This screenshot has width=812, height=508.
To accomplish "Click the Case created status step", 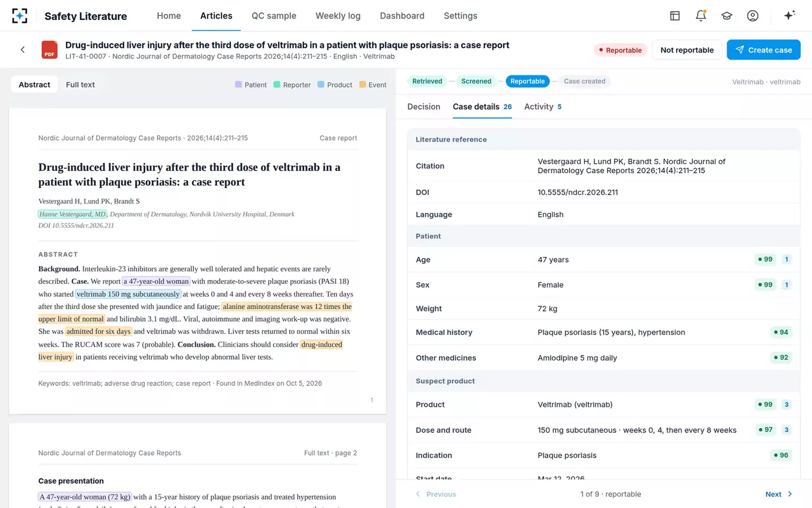I will 585,81.
